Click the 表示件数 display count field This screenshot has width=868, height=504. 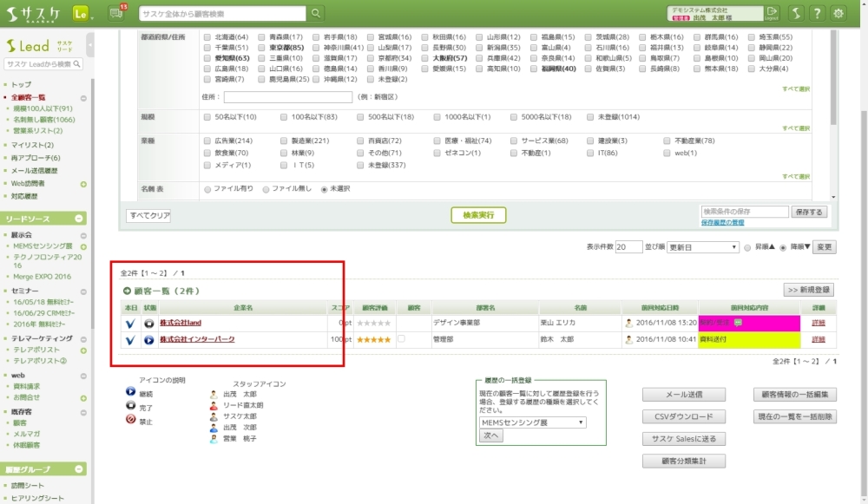click(x=628, y=247)
